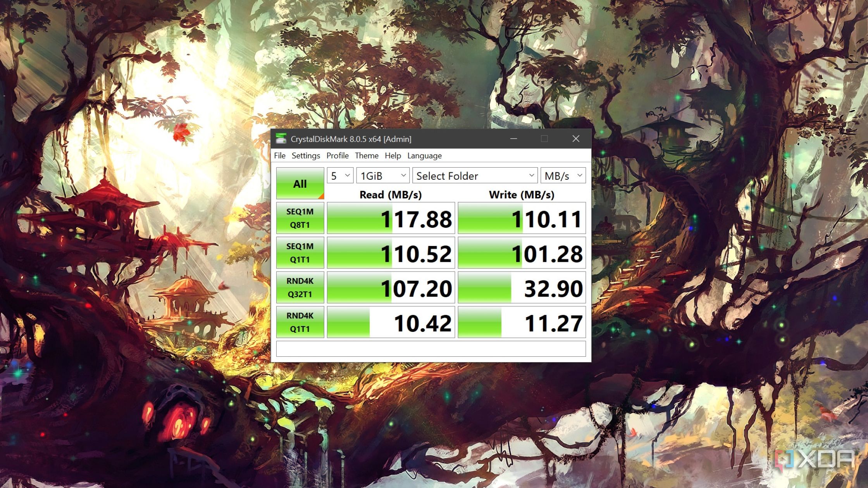This screenshot has height=488, width=868.
Task: Start the RND4K Q32T1 test
Action: click(x=300, y=287)
